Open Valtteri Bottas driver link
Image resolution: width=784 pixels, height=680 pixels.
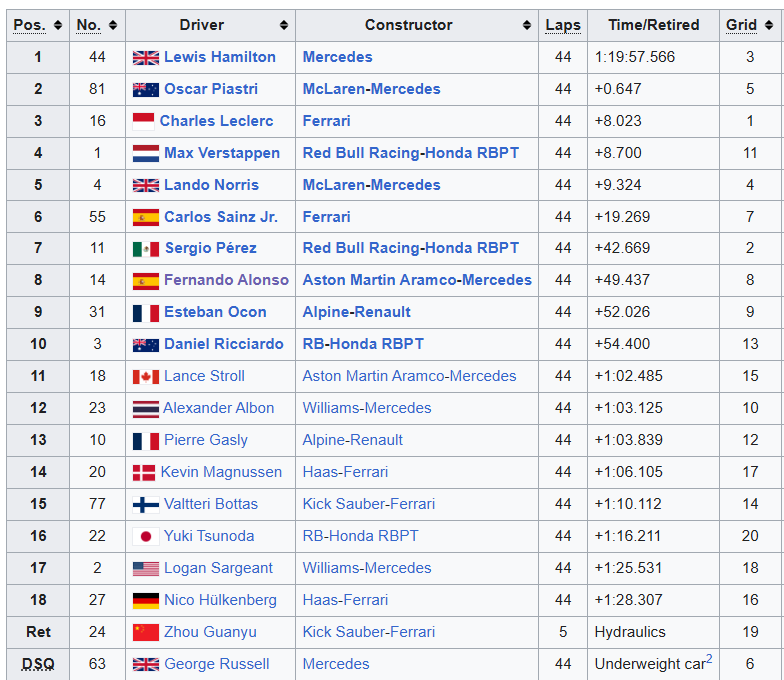(x=210, y=504)
